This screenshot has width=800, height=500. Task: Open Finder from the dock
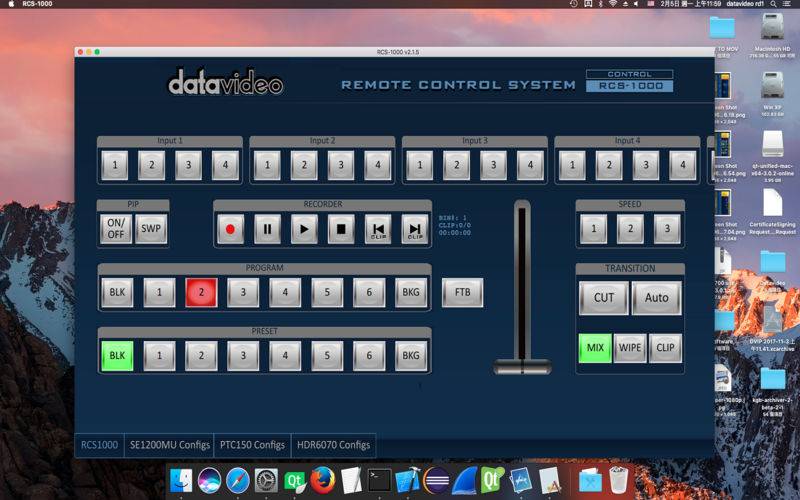pyautogui.click(x=181, y=480)
